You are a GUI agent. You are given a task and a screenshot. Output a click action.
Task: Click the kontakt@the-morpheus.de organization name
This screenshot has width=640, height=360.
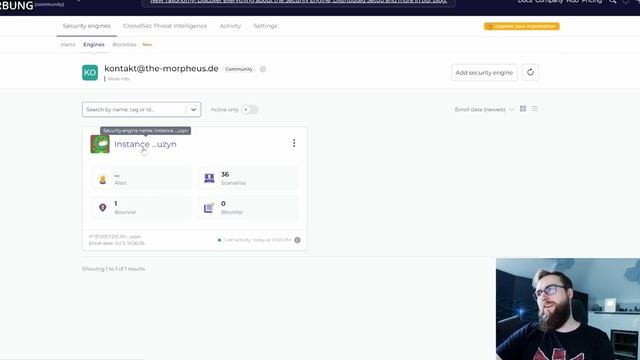click(161, 69)
